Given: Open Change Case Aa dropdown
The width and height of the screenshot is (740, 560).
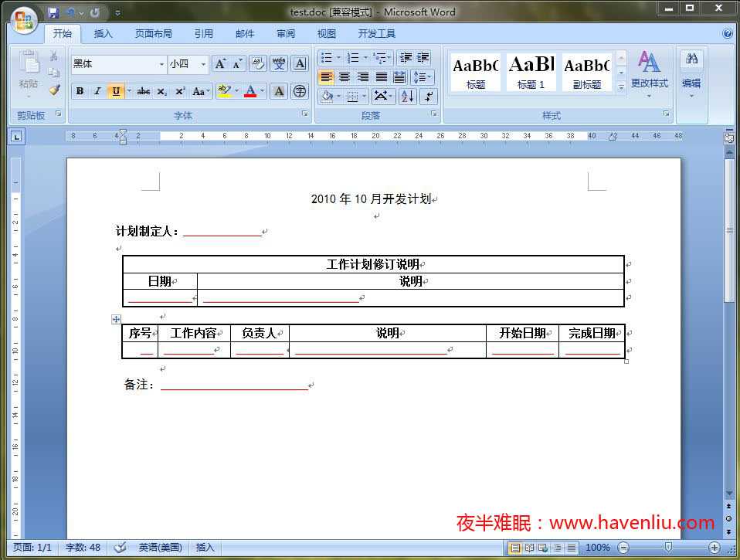Looking at the screenshot, I should pyautogui.click(x=201, y=91).
